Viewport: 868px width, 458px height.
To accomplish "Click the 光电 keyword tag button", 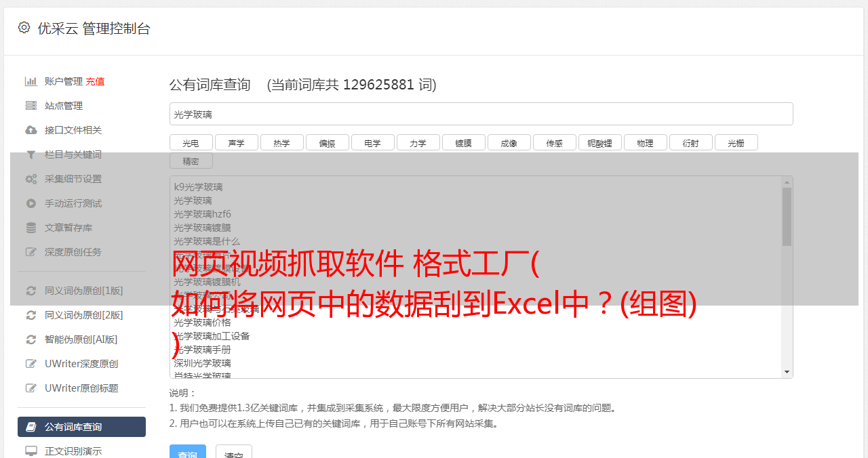I will pyautogui.click(x=191, y=142).
